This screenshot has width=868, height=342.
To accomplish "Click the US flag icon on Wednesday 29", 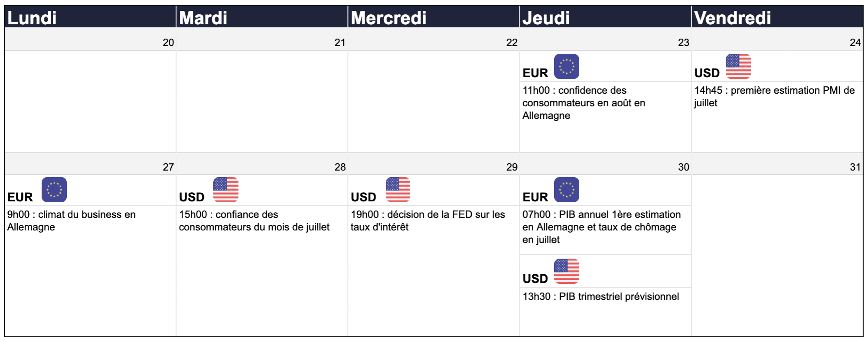I will click(398, 190).
